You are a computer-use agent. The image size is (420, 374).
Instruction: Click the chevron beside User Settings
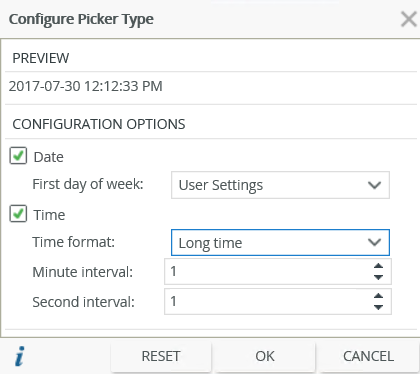tap(374, 185)
